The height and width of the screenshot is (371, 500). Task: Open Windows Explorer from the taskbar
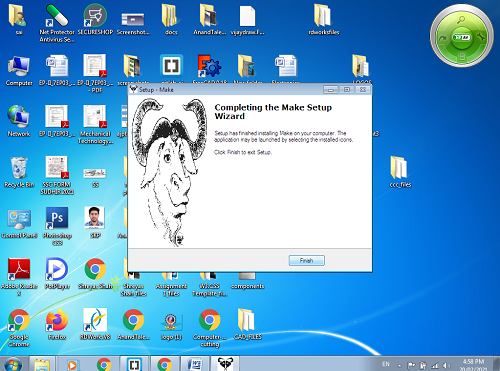click(42, 364)
